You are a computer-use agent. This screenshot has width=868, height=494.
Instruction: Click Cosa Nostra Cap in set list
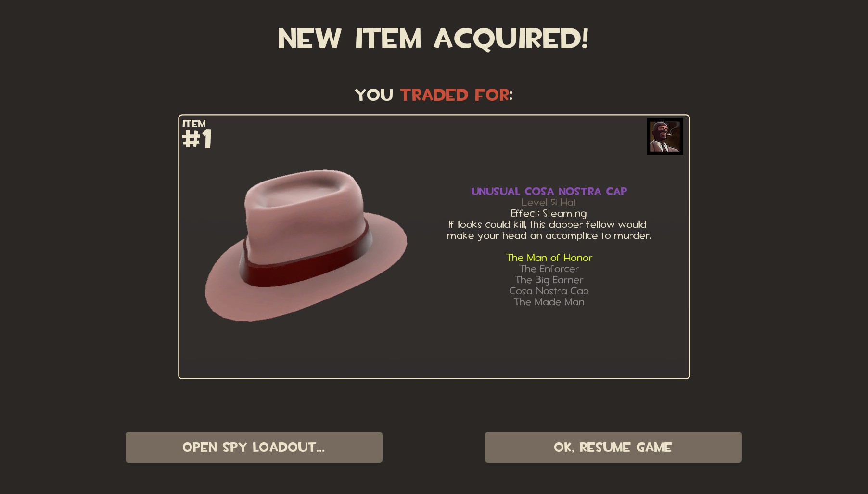tap(549, 291)
